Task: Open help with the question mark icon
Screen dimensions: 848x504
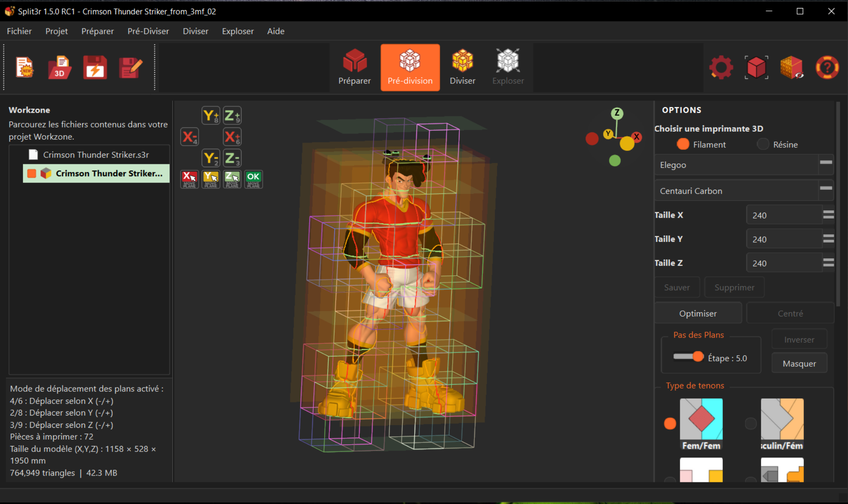Action: [x=827, y=67]
